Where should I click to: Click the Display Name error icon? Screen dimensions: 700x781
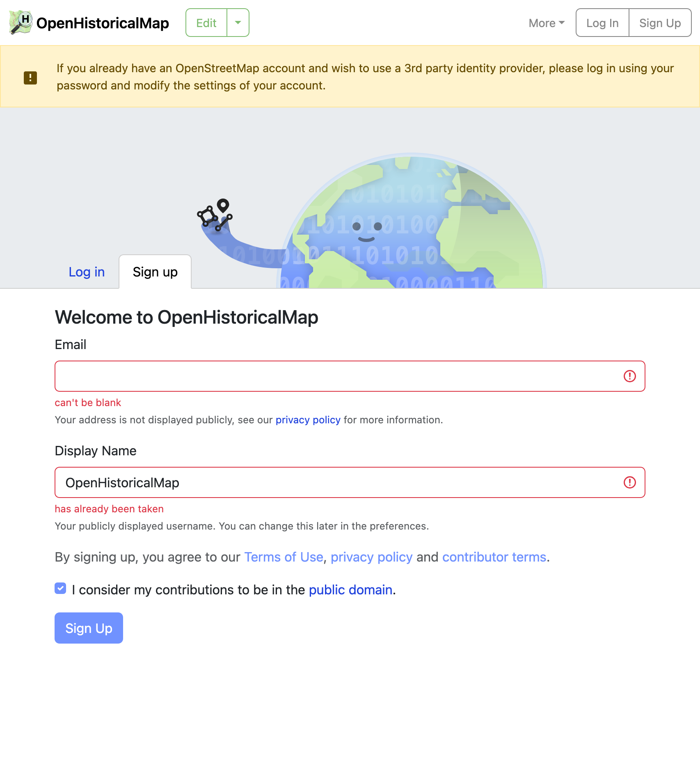coord(629,482)
